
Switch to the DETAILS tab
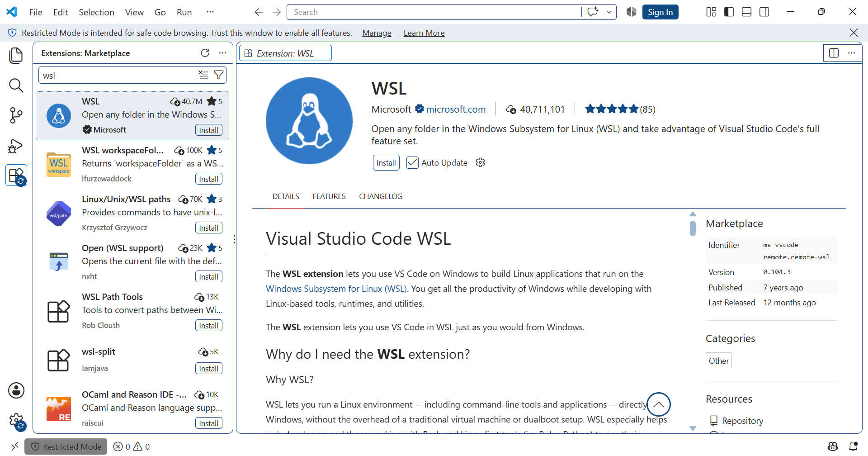coord(286,196)
